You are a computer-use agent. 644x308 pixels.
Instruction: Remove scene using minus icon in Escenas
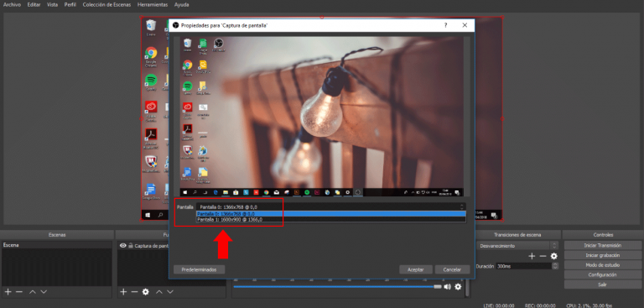point(19,291)
